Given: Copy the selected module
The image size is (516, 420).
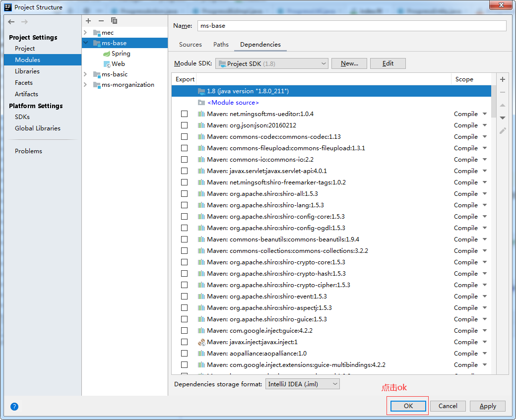Looking at the screenshot, I should pyautogui.click(x=114, y=21).
